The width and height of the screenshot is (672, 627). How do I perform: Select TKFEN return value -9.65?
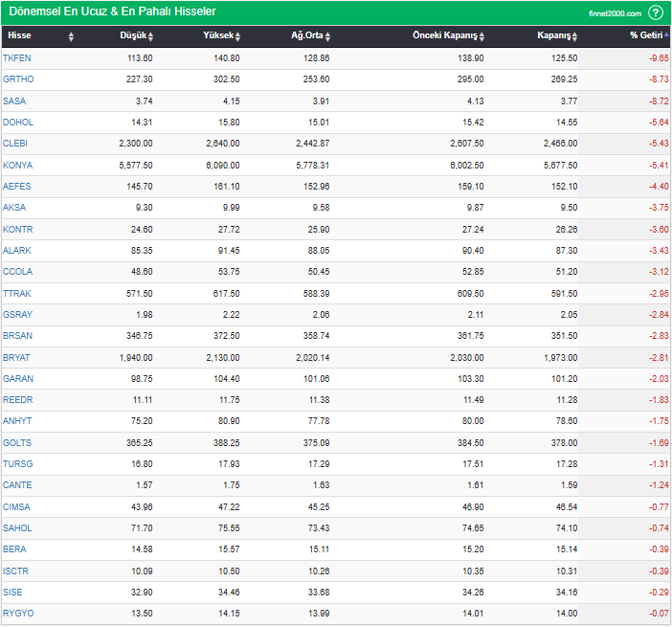(659, 57)
